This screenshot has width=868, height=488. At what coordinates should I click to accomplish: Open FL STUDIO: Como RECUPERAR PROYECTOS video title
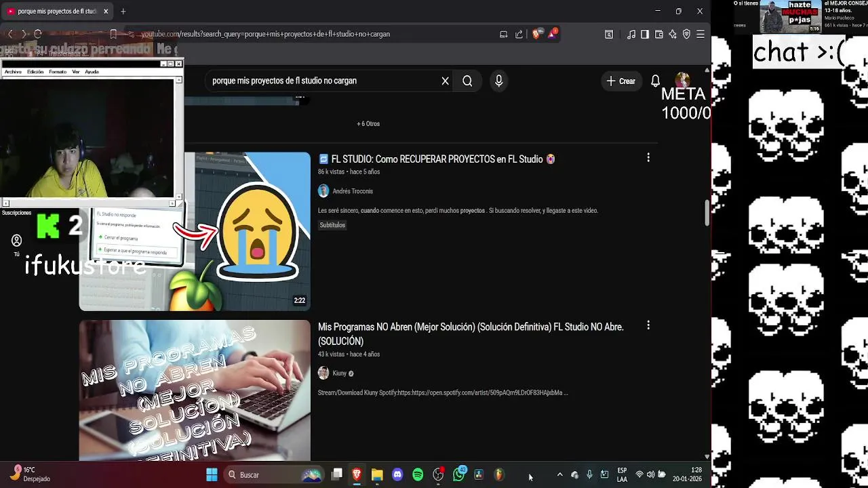(437, 159)
